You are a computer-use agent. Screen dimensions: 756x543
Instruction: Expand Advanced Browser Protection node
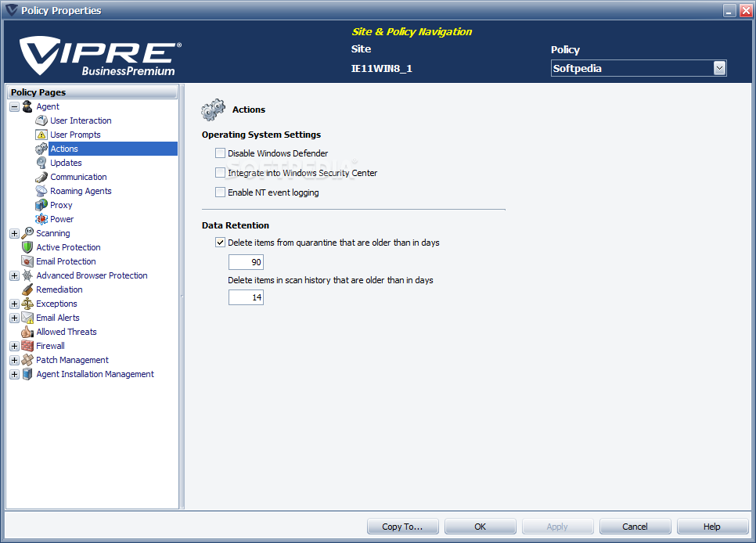tap(14, 276)
